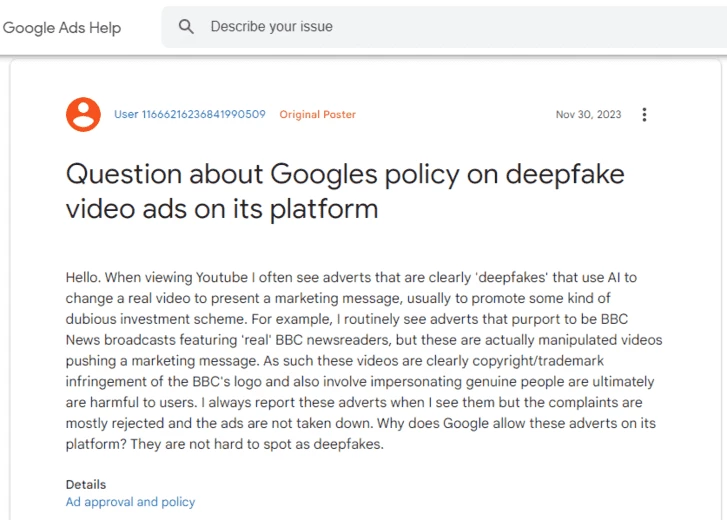The height and width of the screenshot is (520, 727).
Task: Click the line starting 'News broadcasts featuring'
Action: coord(364,340)
